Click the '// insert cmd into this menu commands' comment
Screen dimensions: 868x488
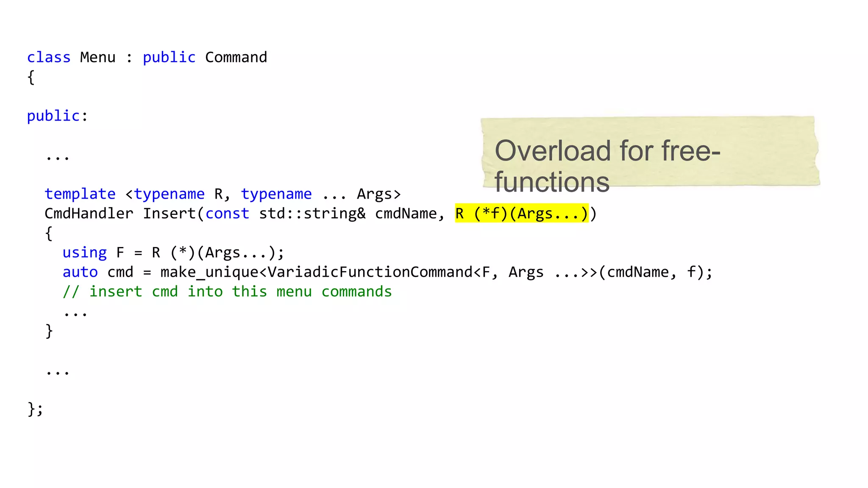227,291
